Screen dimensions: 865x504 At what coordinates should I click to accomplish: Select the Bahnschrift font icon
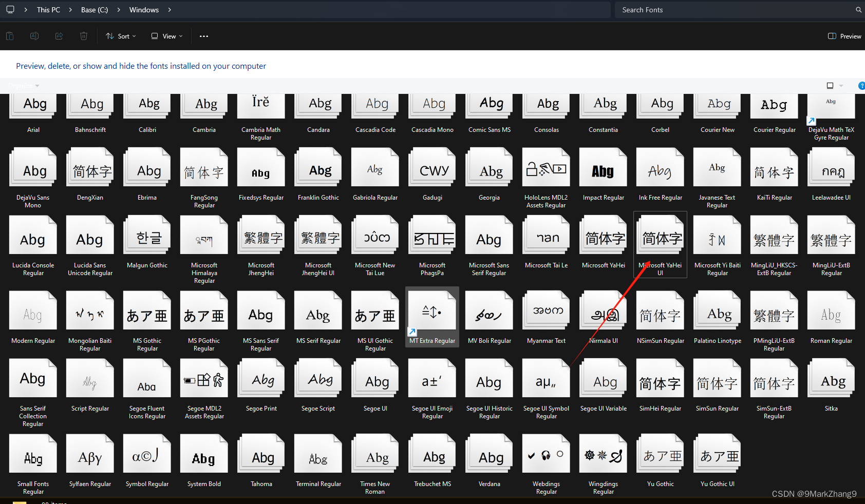pyautogui.click(x=90, y=106)
